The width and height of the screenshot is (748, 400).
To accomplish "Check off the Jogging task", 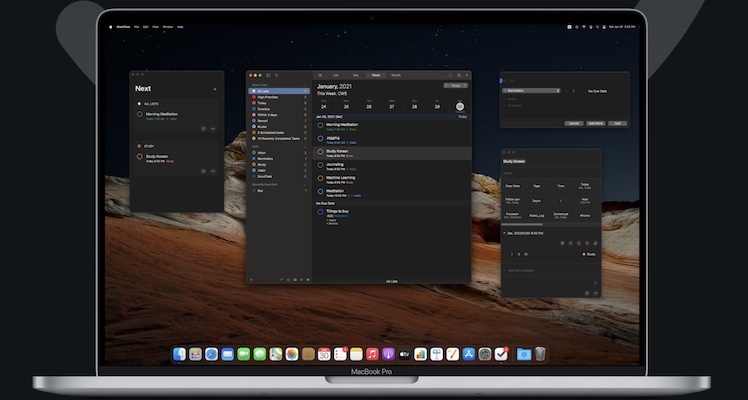I will tap(321, 139).
